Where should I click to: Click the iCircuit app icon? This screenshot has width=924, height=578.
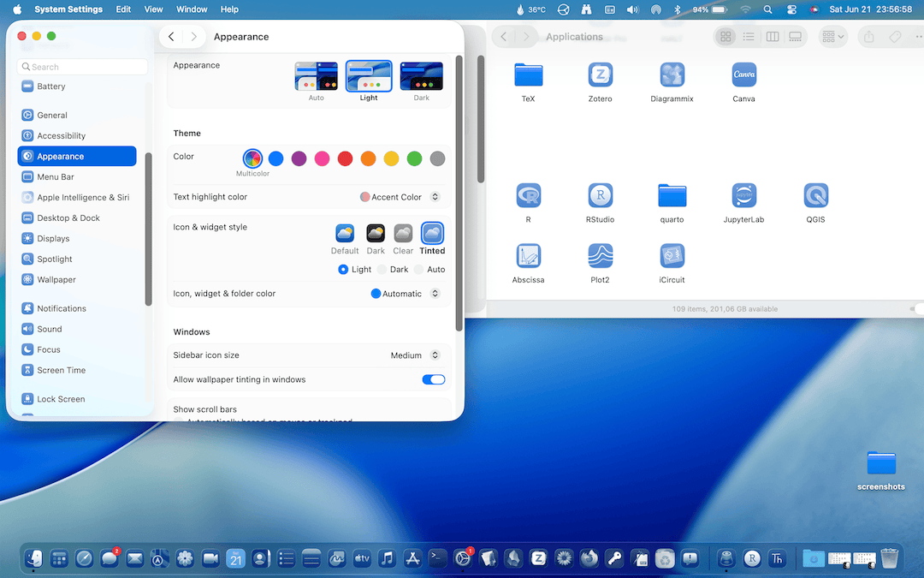point(672,256)
